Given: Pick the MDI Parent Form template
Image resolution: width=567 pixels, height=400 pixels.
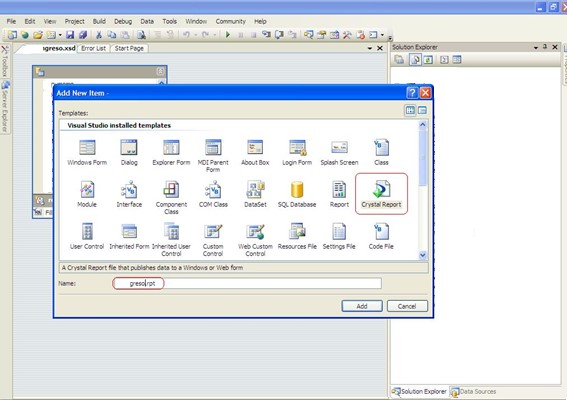Looking at the screenshot, I should pos(213,156).
